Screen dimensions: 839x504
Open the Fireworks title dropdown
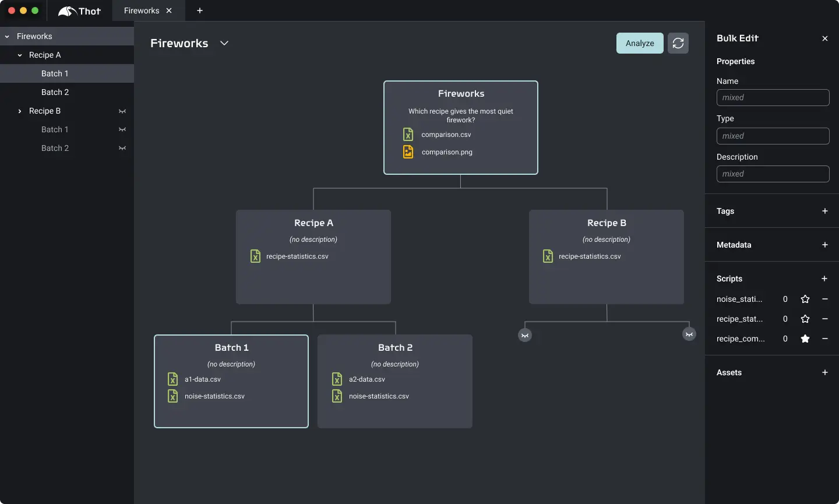tap(224, 43)
